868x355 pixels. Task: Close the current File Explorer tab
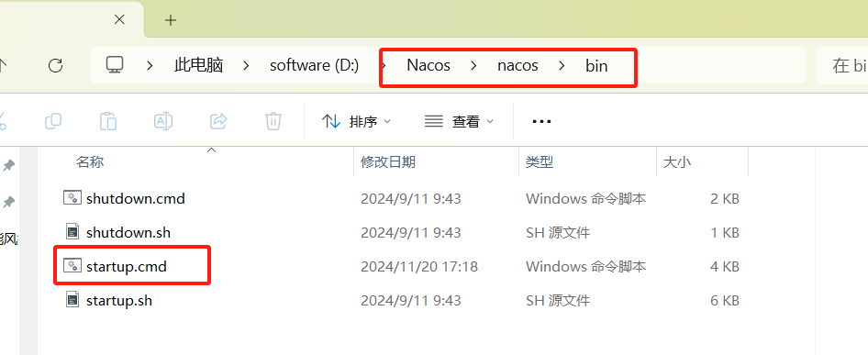point(119,20)
